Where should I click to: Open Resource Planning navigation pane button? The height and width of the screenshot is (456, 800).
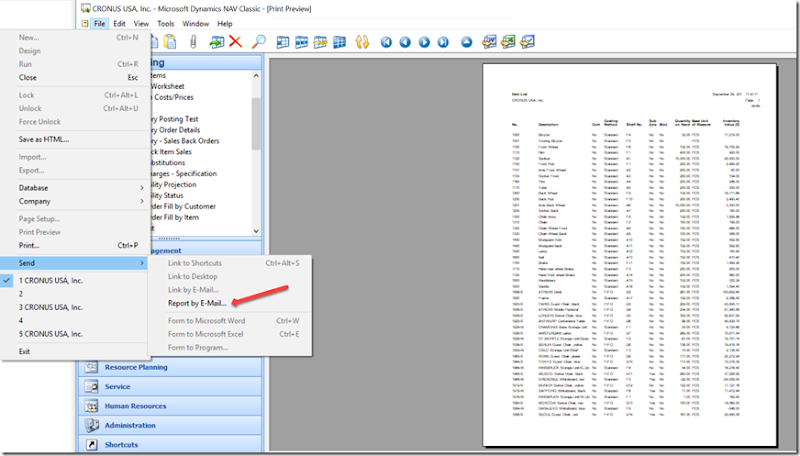170,367
